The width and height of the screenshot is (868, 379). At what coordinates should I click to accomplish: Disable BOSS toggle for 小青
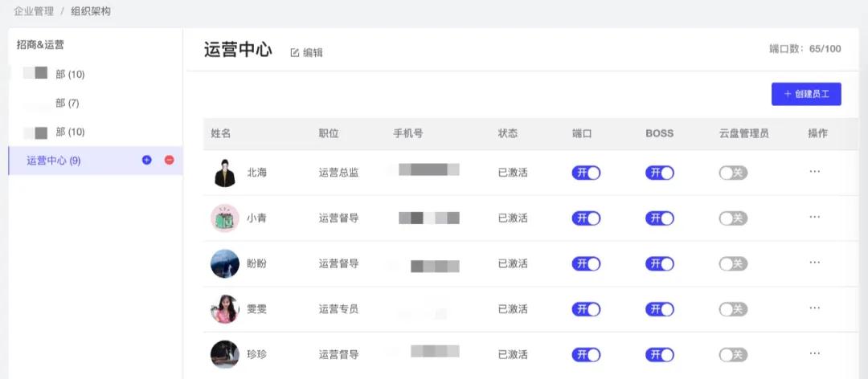[659, 218]
